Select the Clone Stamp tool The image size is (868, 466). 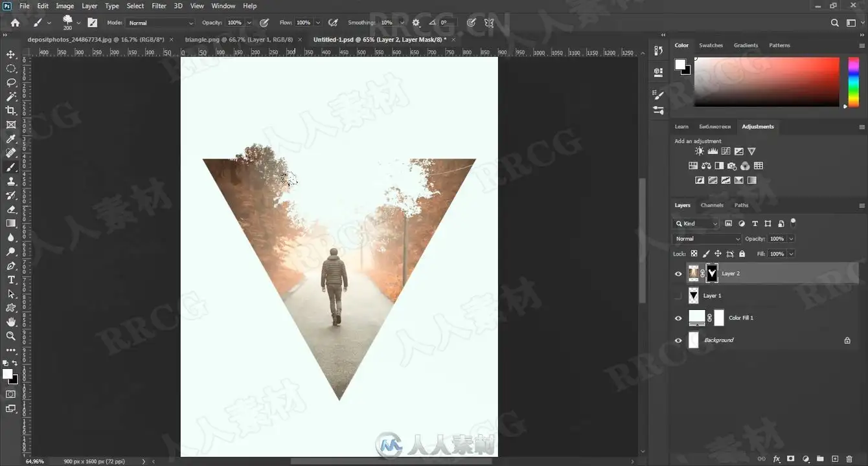pyautogui.click(x=11, y=181)
